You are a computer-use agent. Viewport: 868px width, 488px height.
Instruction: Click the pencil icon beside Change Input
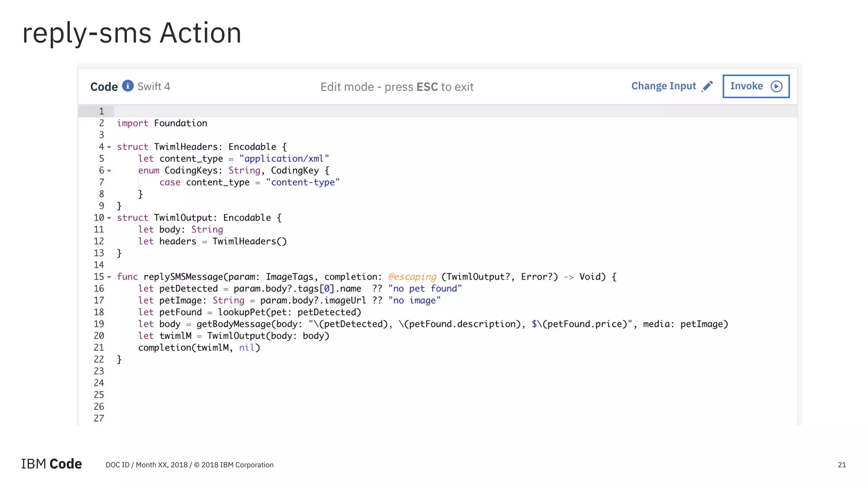pos(707,86)
